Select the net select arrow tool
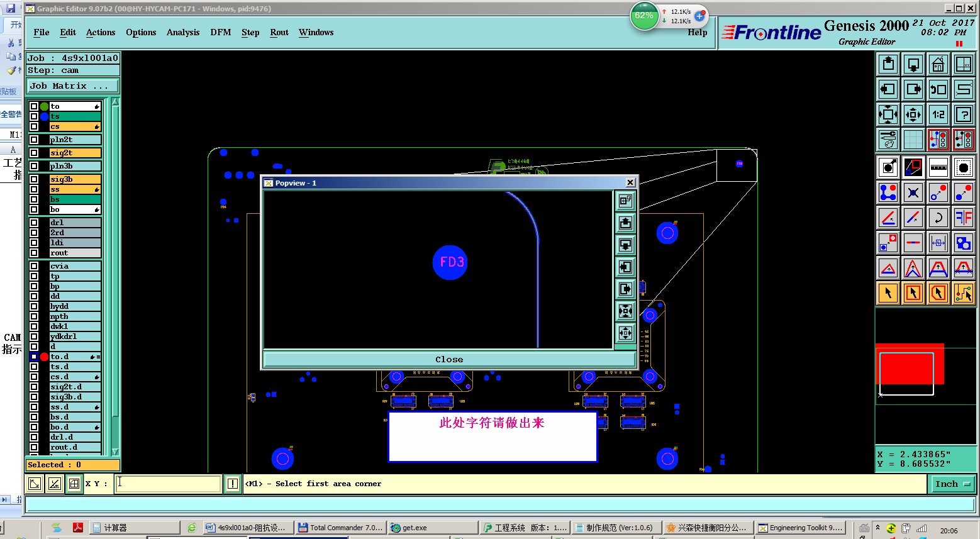The image size is (980, 539). 964,292
